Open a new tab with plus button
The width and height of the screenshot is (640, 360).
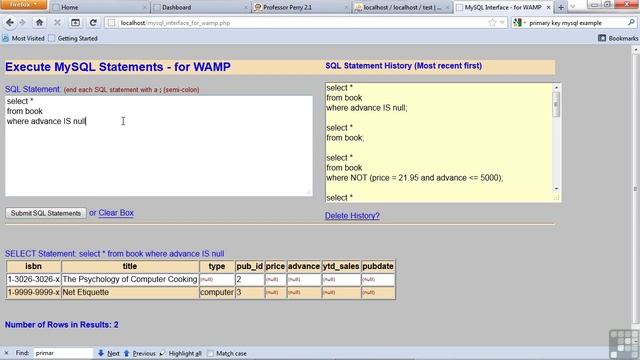(x=561, y=7)
